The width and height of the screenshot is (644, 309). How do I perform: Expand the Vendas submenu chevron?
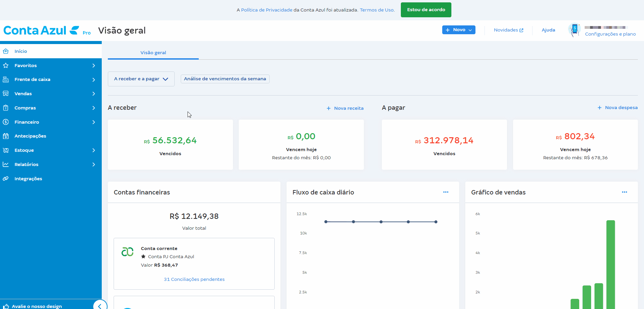pos(94,94)
